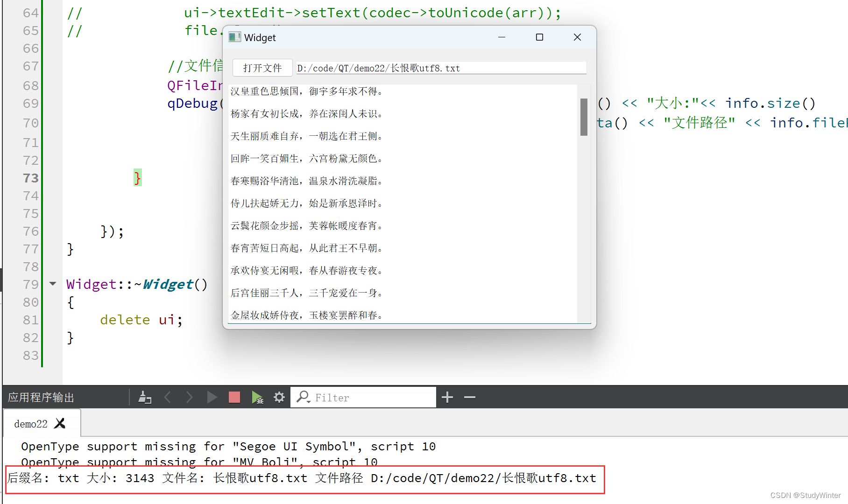Close the demo22 output tab

tap(60, 423)
